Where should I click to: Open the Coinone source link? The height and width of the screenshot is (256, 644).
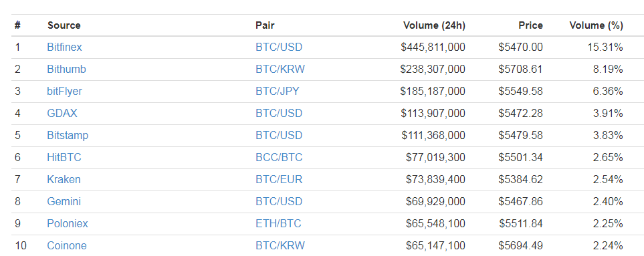click(67, 246)
